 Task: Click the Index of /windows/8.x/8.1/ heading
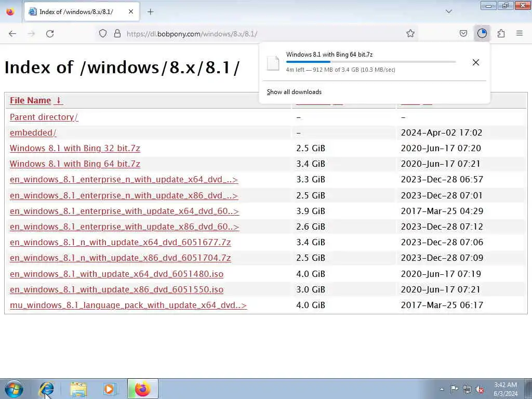122,67
